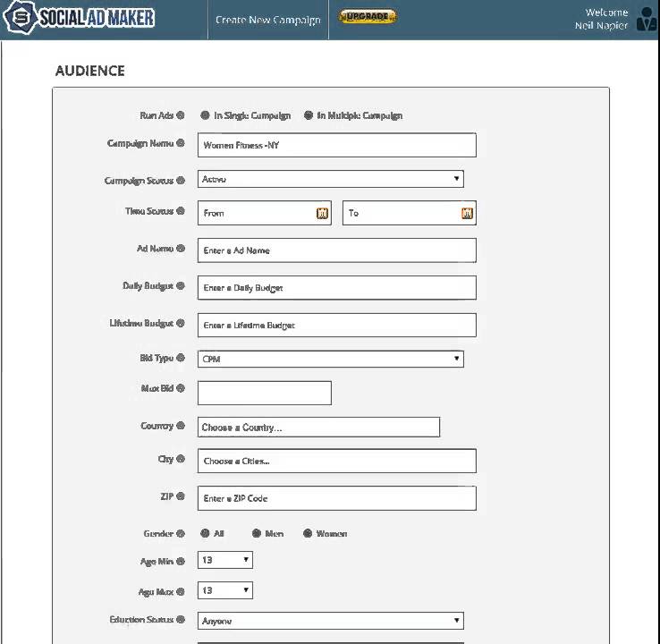660x644 pixels.
Task: Open the user profile avatar icon
Action: [647, 19]
